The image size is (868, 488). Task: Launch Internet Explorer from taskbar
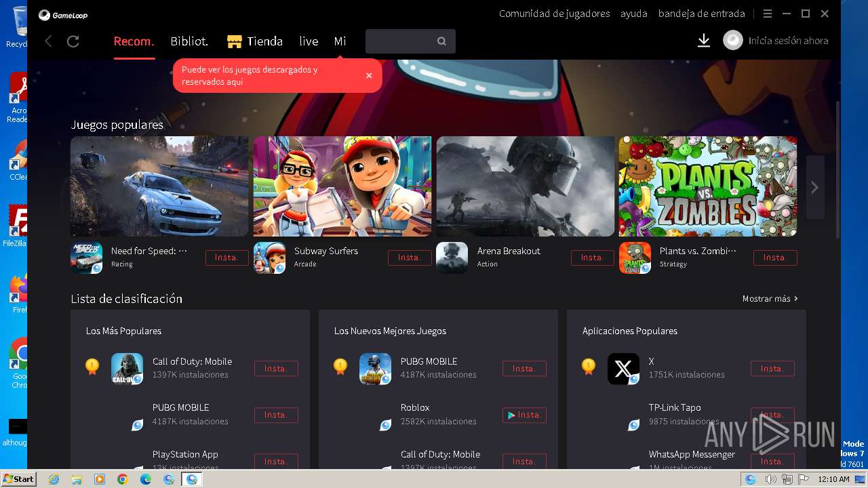click(54, 479)
